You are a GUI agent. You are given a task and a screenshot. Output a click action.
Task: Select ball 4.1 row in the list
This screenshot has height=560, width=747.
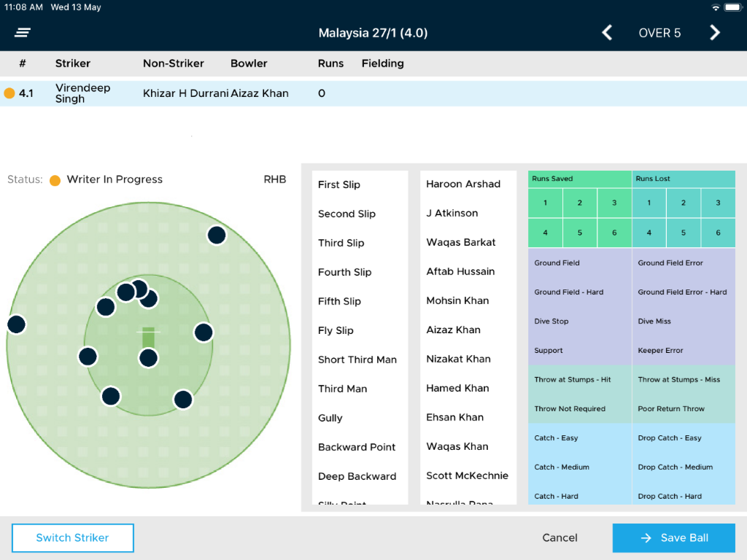(373, 93)
